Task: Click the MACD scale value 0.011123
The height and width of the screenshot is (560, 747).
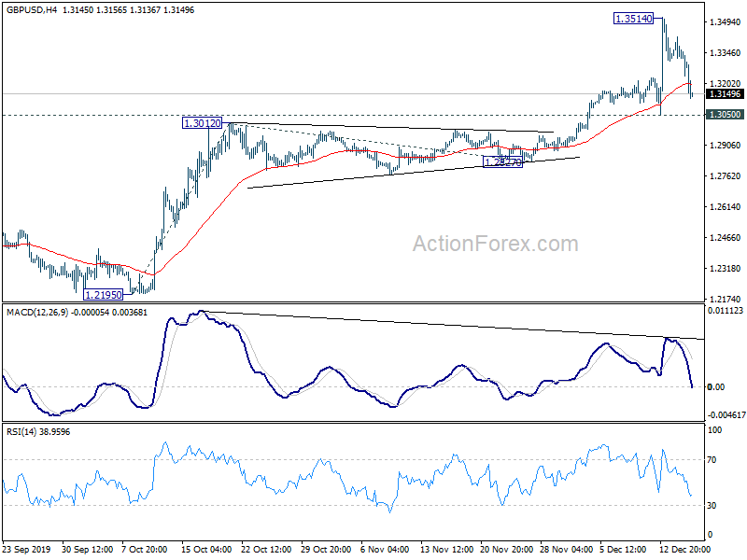Action: point(726,311)
